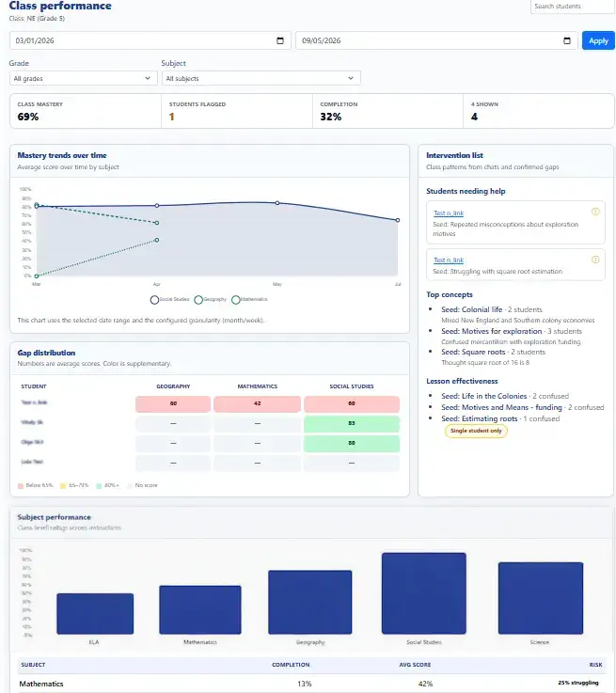The width and height of the screenshot is (616, 693).
Task: Click the SUBJECT column header in bottom table
Action: (33, 665)
